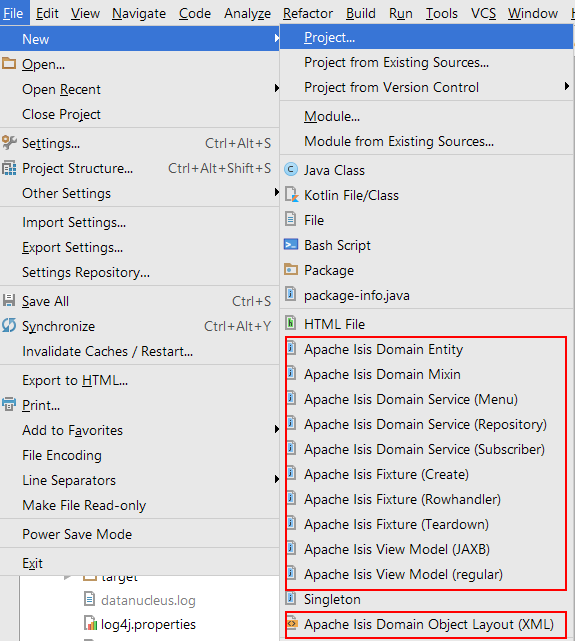Click the Java Class icon
The width and height of the screenshot is (575, 641).
pyautogui.click(x=291, y=170)
